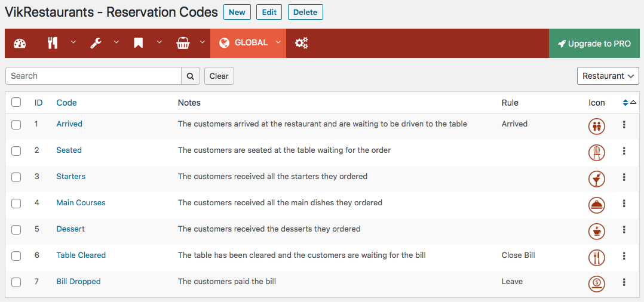Check the Seated row checkbox
Viewport: 644px width, 302px height.
click(x=16, y=151)
